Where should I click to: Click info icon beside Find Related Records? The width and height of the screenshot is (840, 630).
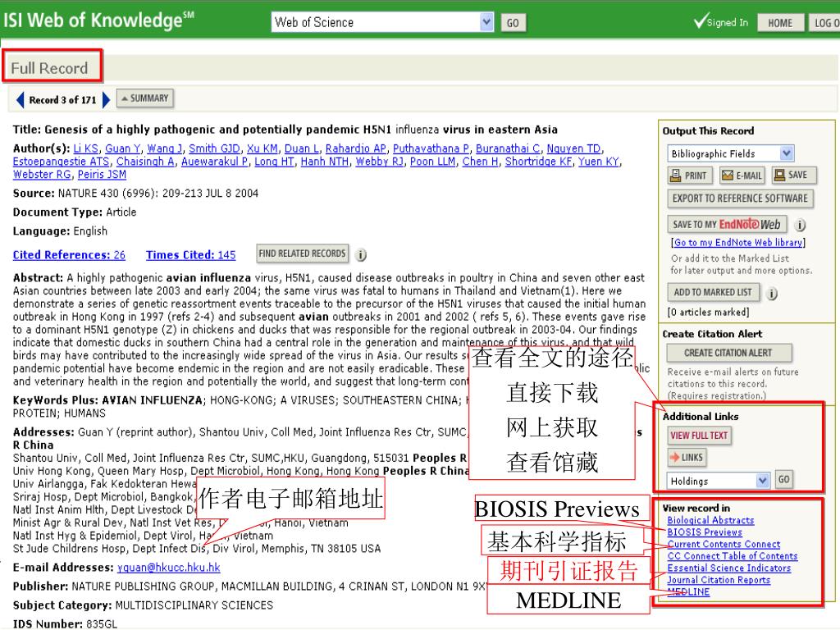(361, 255)
